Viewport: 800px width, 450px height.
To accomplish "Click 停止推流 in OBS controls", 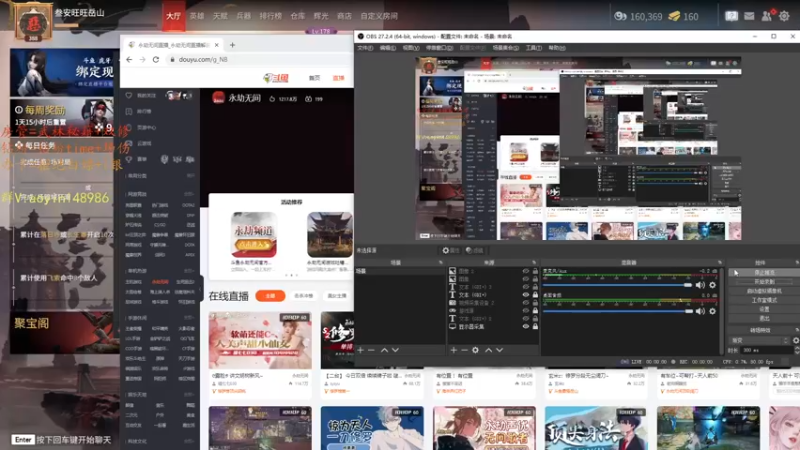I will (x=764, y=272).
